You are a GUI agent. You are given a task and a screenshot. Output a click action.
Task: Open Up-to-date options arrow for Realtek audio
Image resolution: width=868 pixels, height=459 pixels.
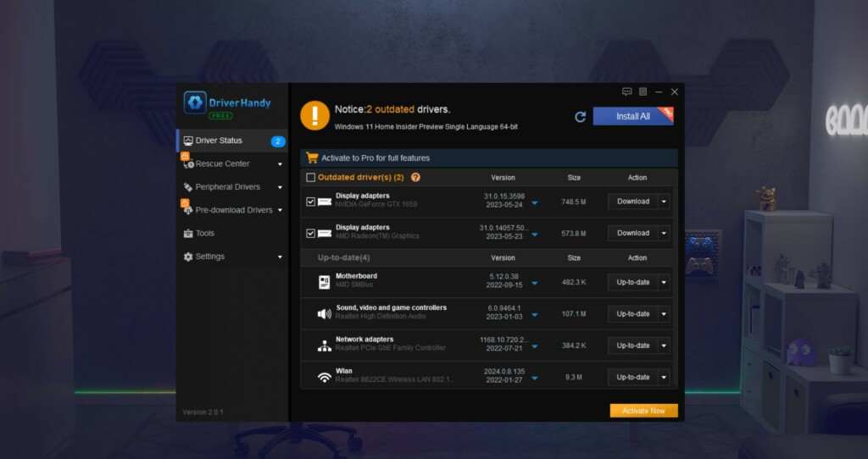point(664,314)
